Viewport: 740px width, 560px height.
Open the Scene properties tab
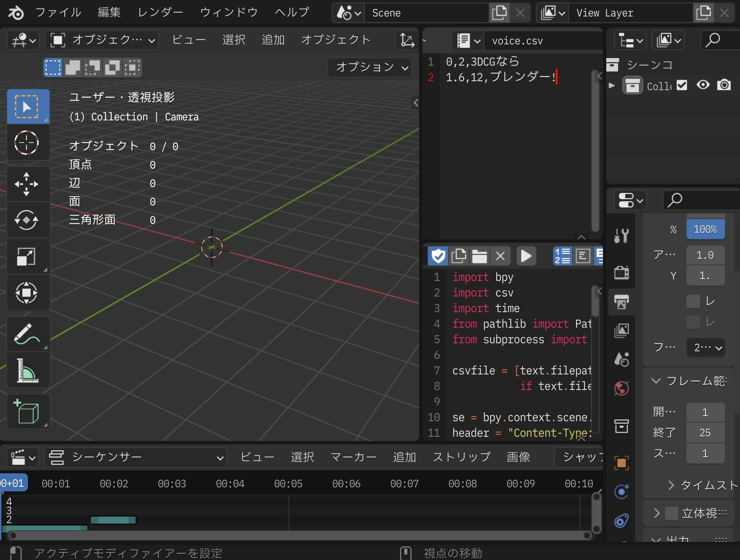click(x=621, y=360)
